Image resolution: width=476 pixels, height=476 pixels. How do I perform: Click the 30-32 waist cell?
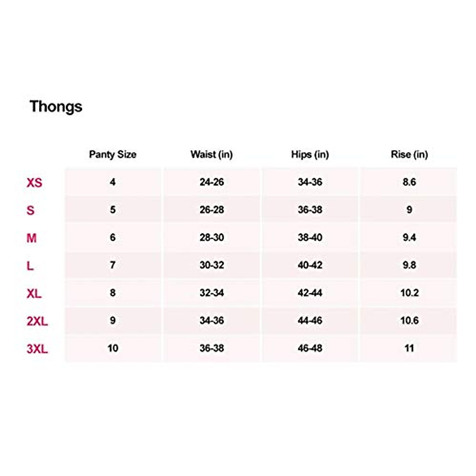click(211, 265)
